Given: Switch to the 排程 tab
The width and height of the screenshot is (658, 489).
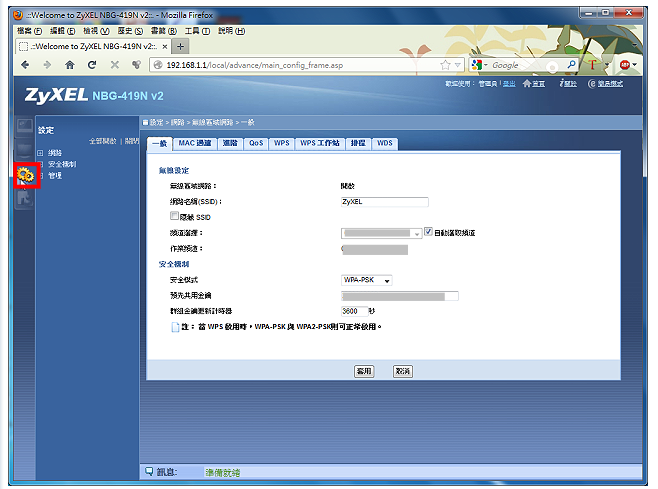Looking at the screenshot, I should click(358, 143).
